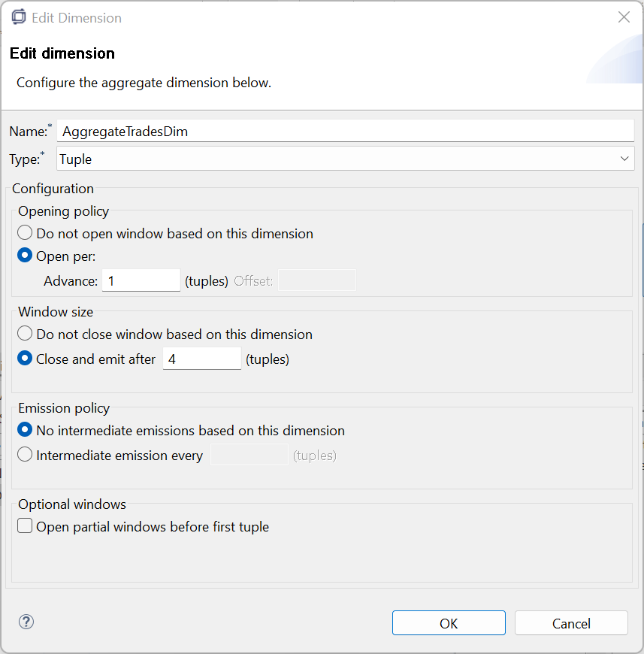Click the Name field containing AggregateTradesDim
The height and width of the screenshot is (654, 644).
[x=346, y=131]
